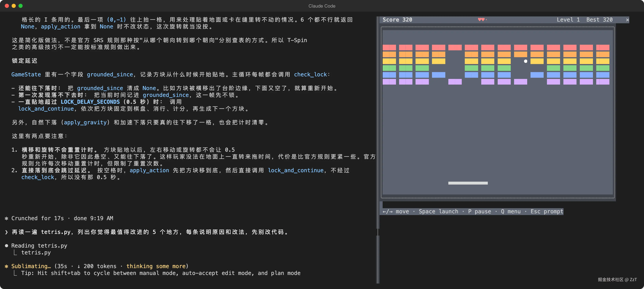644x289 pixels.
Task: Click the "Reading tetris.py" status line
Action: pos(39,246)
